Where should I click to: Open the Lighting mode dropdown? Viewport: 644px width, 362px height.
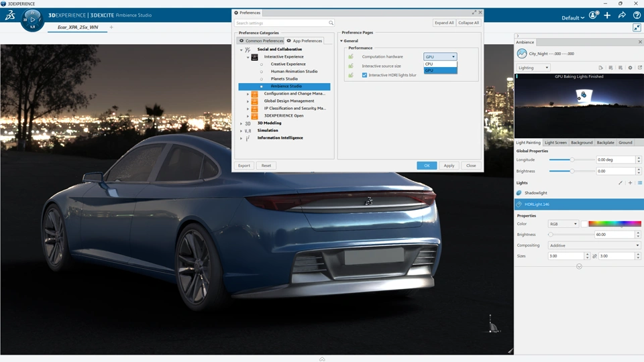coord(533,68)
